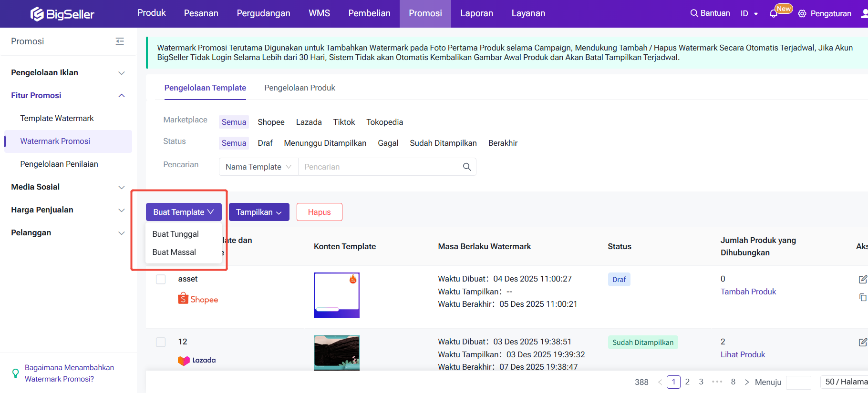Image resolution: width=868 pixels, height=393 pixels.
Task: Tick the checkbox for template 12
Action: (x=161, y=342)
